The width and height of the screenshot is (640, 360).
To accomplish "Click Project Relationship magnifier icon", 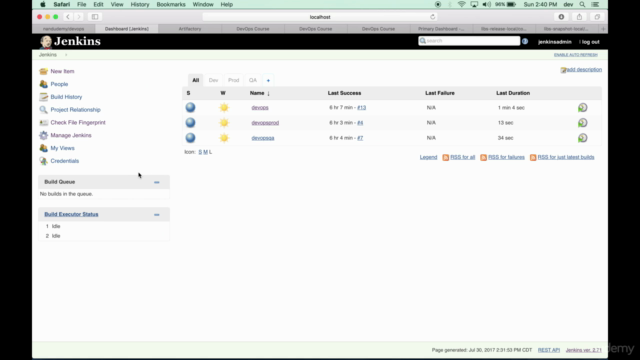I will point(43,110).
